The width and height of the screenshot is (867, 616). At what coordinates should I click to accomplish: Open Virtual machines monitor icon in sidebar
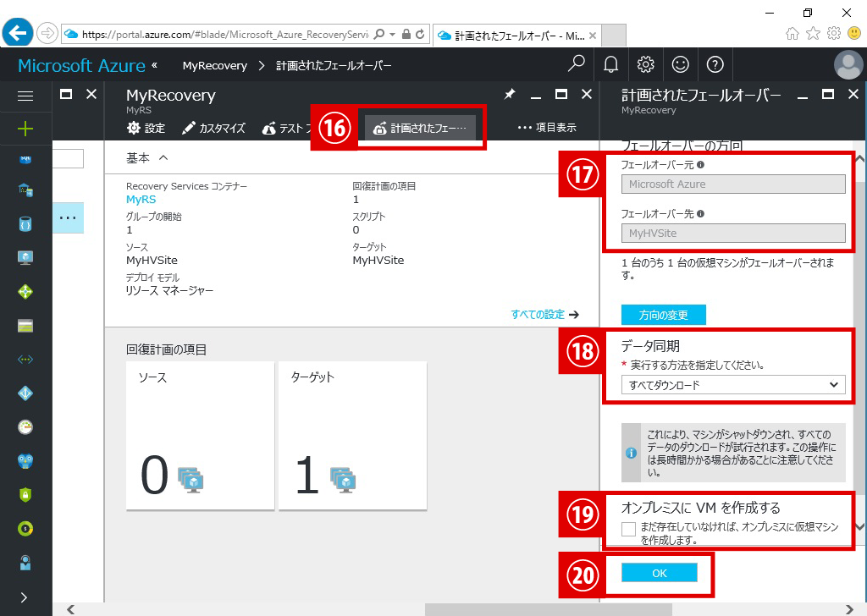25,257
